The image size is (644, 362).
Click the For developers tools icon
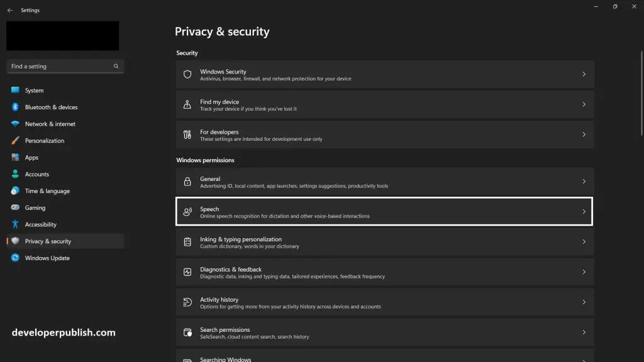pyautogui.click(x=187, y=134)
